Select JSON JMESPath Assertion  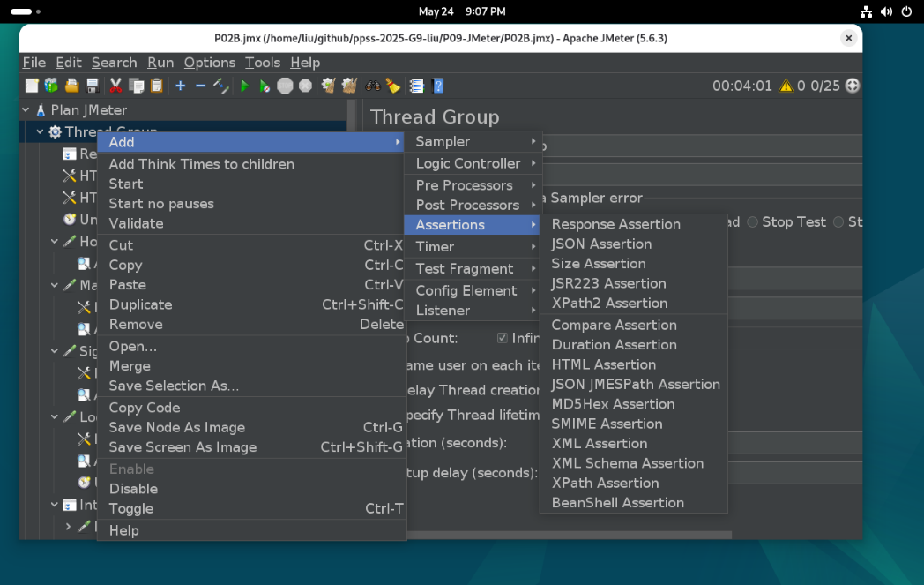[x=633, y=385]
